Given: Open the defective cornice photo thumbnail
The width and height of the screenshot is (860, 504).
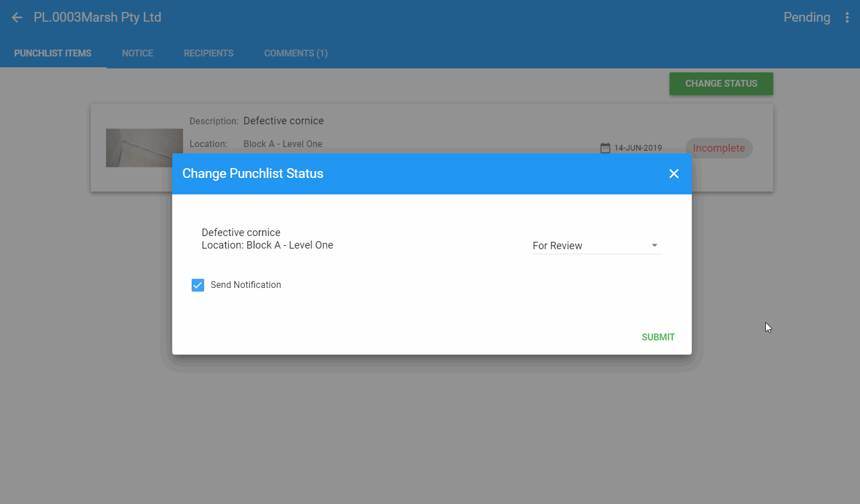Looking at the screenshot, I should pyautogui.click(x=144, y=148).
